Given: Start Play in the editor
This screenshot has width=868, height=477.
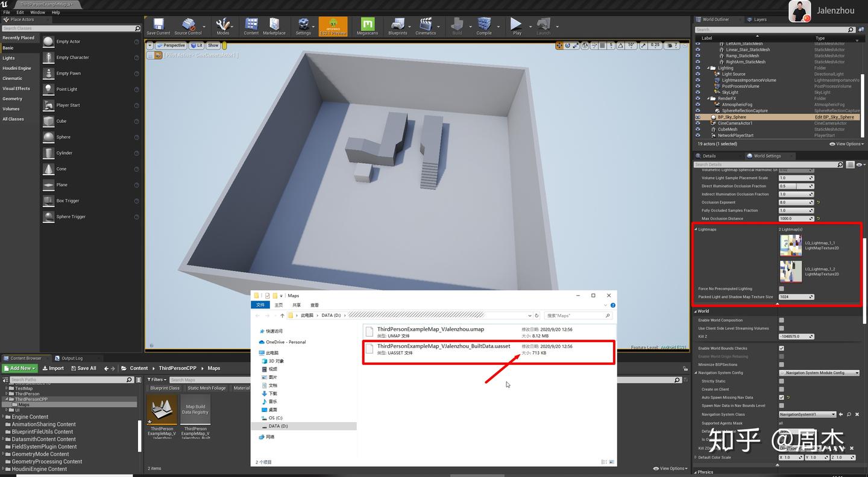Looking at the screenshot, I should (517, 26).
